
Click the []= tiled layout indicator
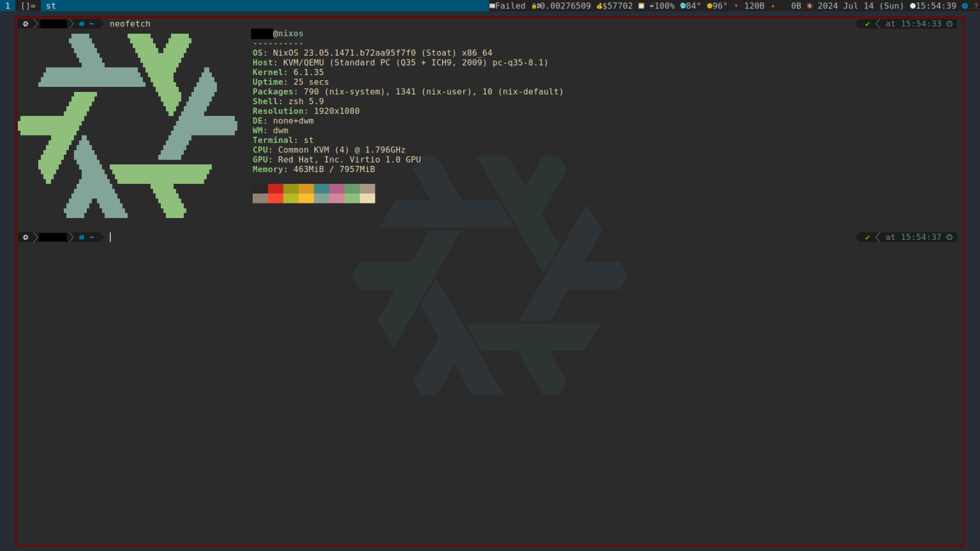28,6
